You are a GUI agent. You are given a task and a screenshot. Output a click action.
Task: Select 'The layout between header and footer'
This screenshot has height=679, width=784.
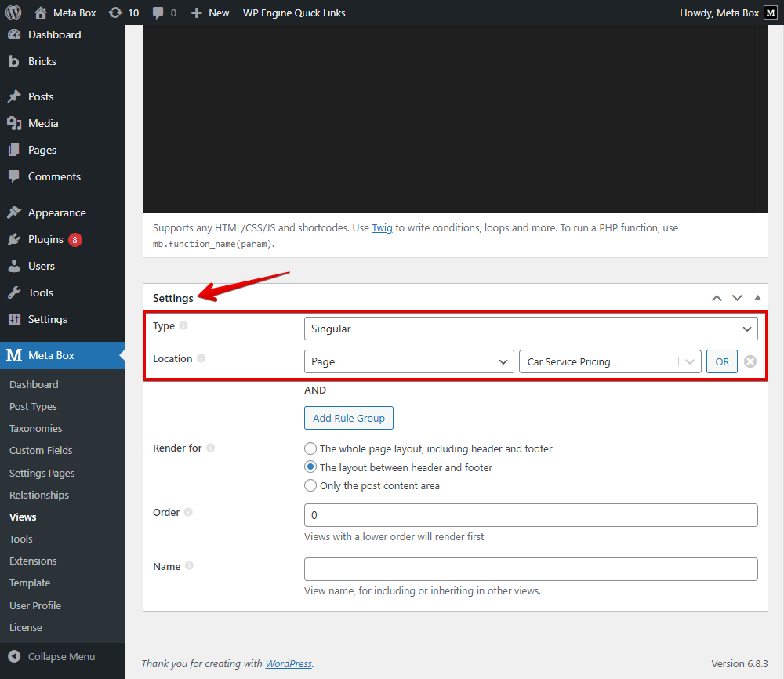click(310, 467)
